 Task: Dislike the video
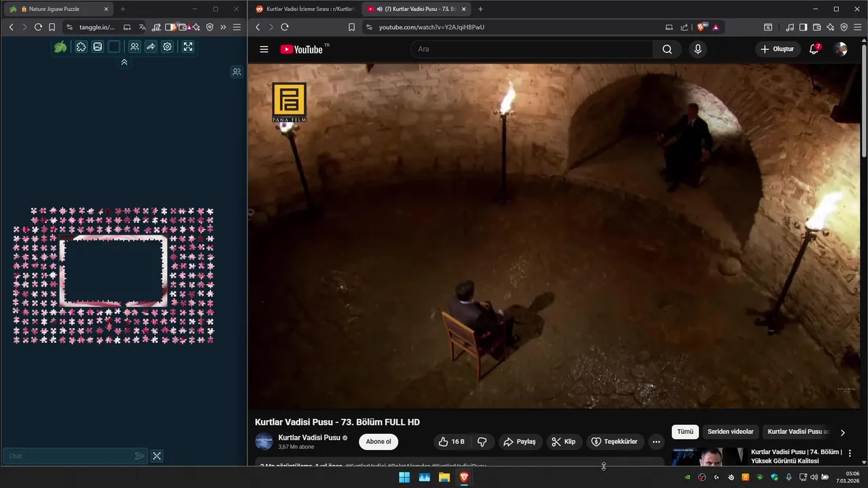tap(482, 441)
